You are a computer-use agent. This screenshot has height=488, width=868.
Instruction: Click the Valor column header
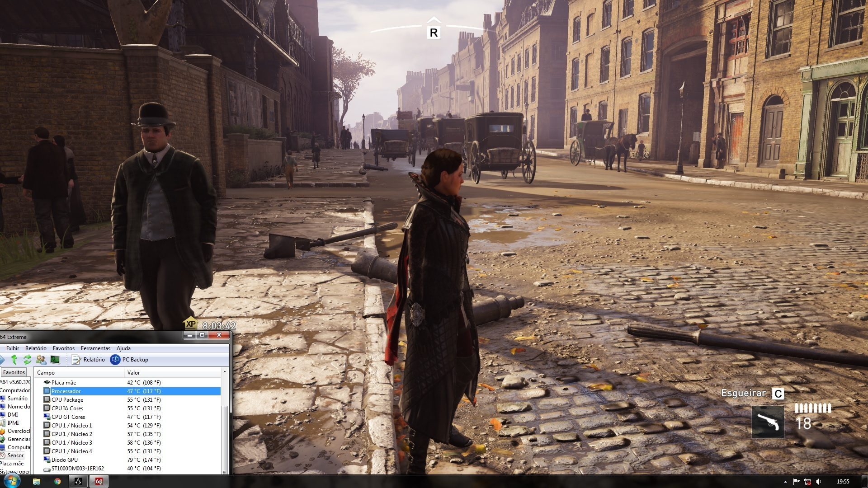click(x=173, y=373)
